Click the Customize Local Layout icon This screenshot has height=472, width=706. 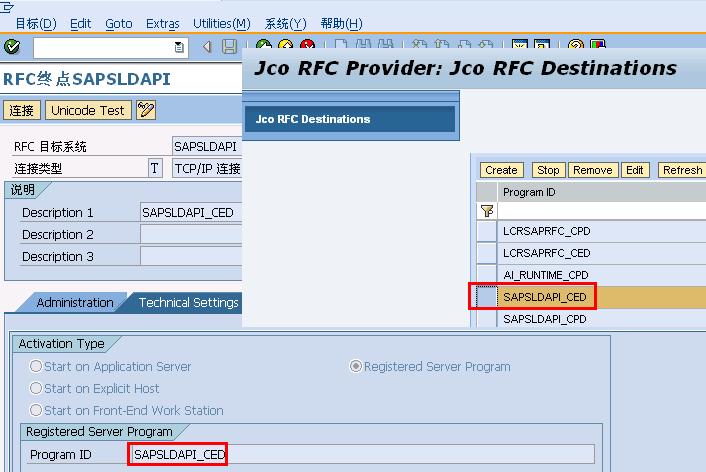click(598, 44)
